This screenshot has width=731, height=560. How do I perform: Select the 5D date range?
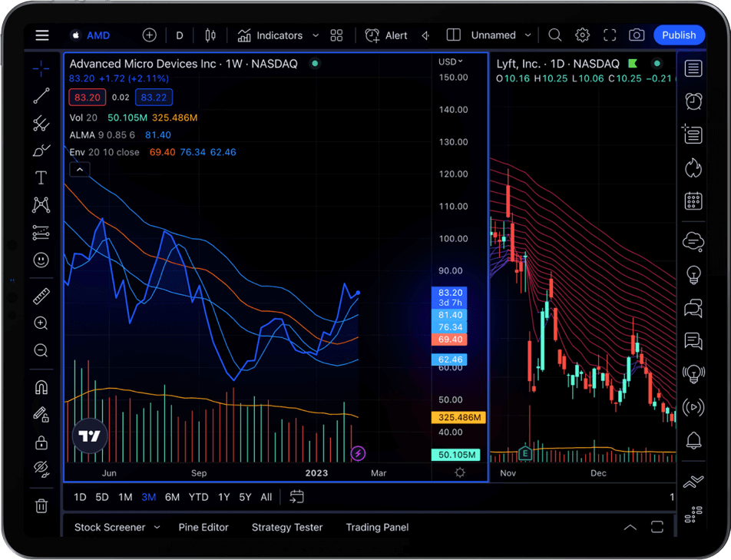coord(102,498)
